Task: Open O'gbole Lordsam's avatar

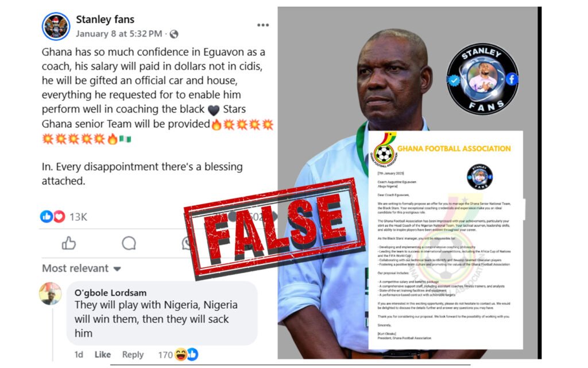Action: [x=51, y=294]
